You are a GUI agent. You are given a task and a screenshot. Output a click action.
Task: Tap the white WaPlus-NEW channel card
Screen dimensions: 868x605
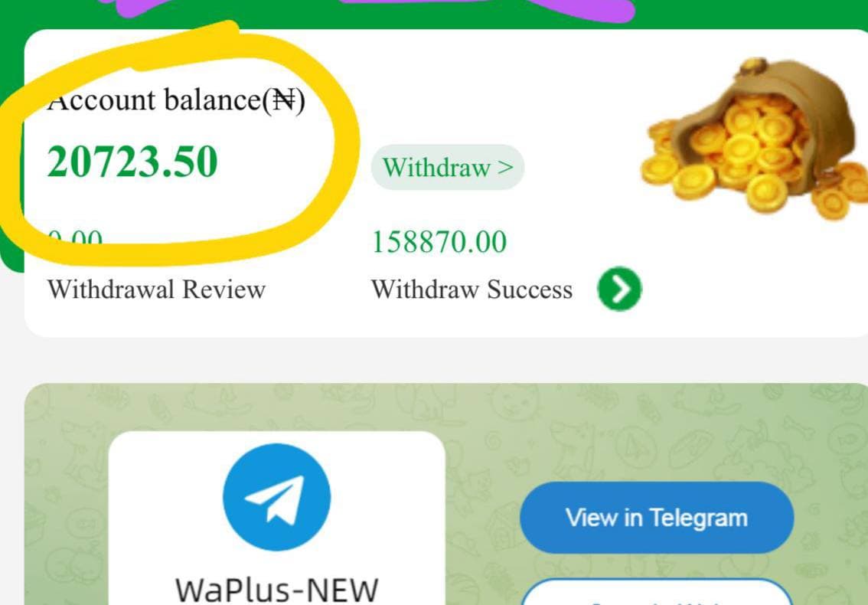[277, 518]
